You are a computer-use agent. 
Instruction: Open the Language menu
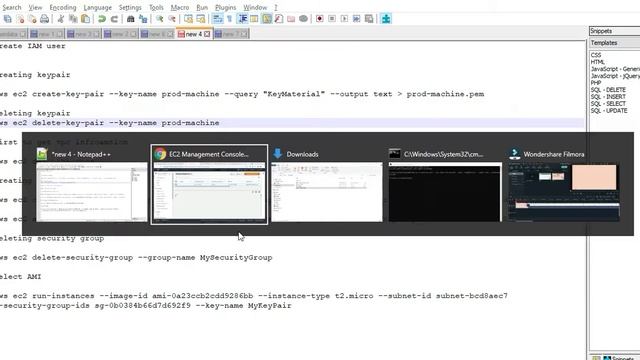tap(98, 7)
